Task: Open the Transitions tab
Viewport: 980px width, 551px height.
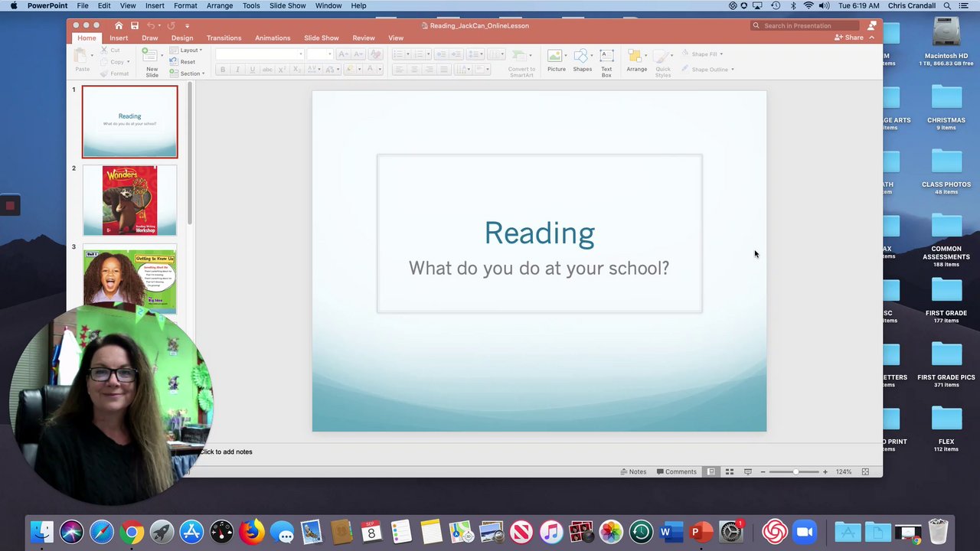Action: [x=224, y=37]
